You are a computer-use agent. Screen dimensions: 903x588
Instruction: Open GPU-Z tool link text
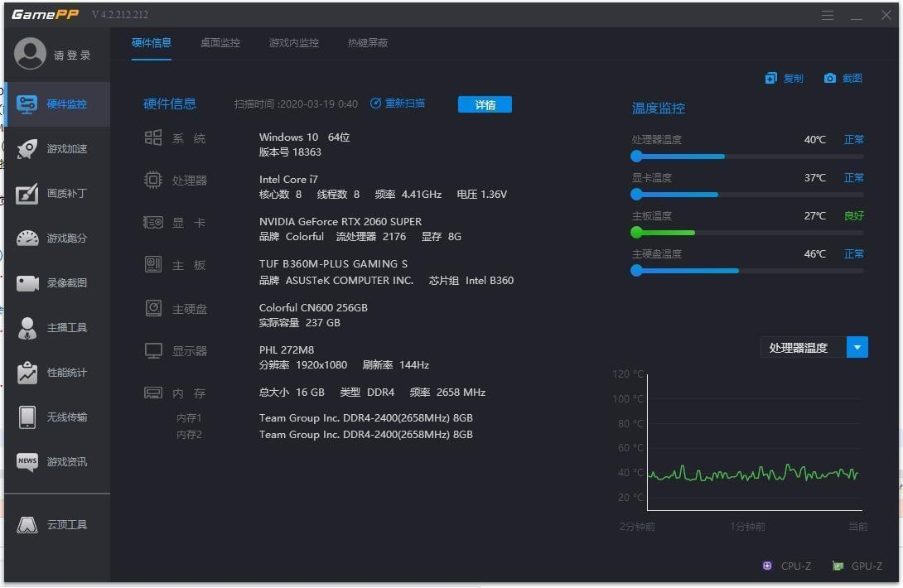867,566
